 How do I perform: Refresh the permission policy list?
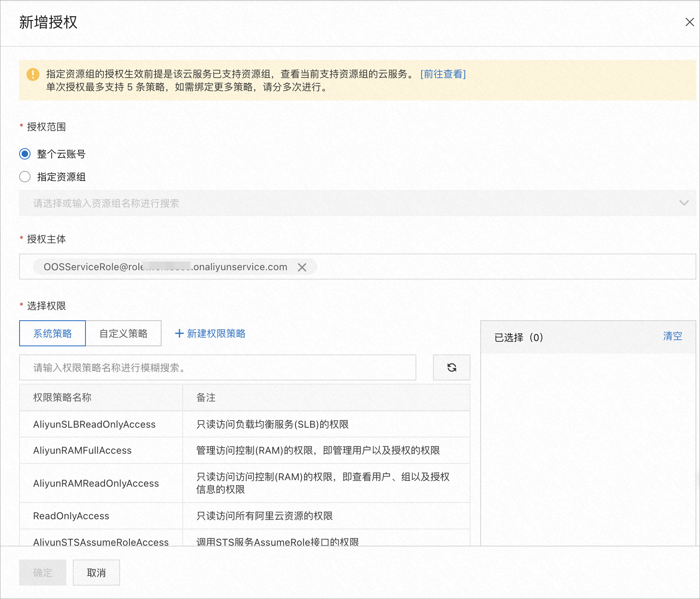point(451,367)
